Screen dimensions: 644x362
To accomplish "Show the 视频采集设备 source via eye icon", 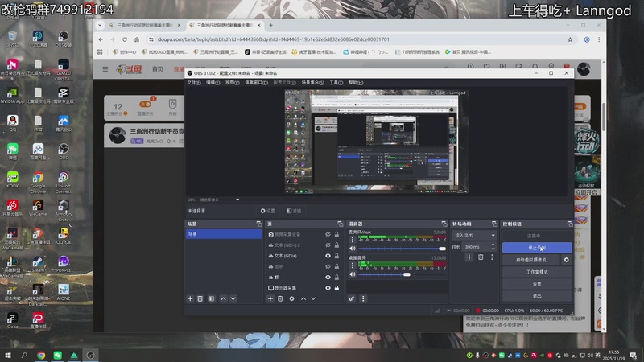I will (x=328, y=234).
